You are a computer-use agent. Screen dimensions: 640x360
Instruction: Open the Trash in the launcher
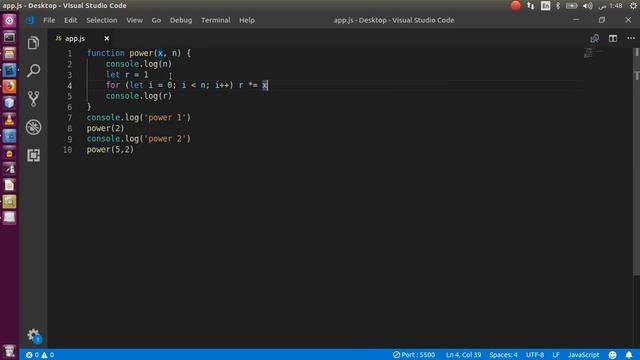coord(9,351)
